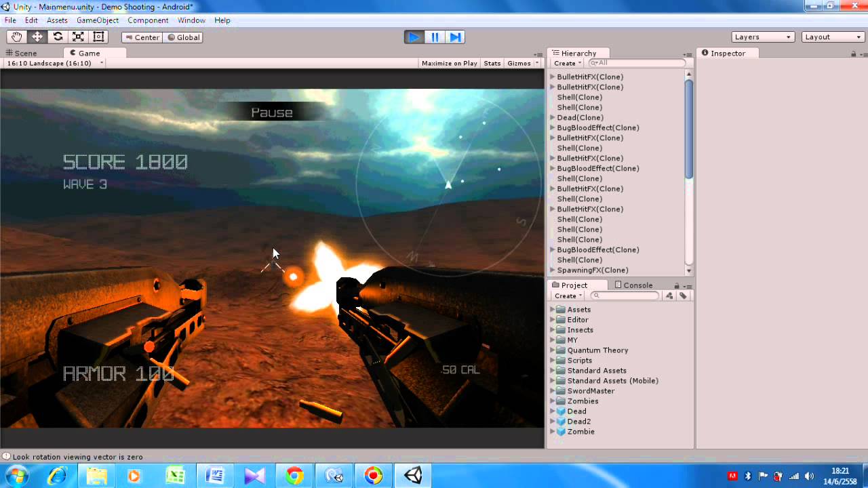Select the Dead2 prefab
This screenshot has height=488, width=868.
point(578,422)
